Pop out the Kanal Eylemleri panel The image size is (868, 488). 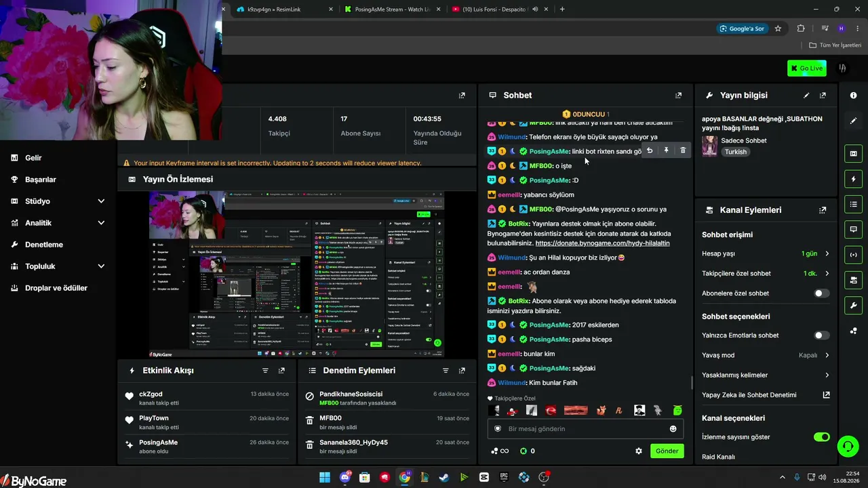click(x=823, y=210)
